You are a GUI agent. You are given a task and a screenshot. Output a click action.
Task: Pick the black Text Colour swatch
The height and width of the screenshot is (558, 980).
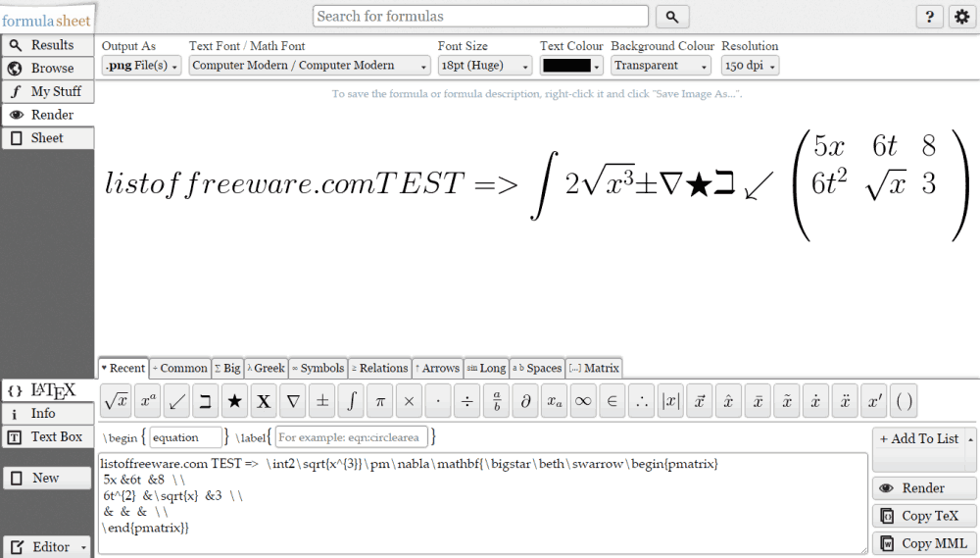(x=566, y=66)
